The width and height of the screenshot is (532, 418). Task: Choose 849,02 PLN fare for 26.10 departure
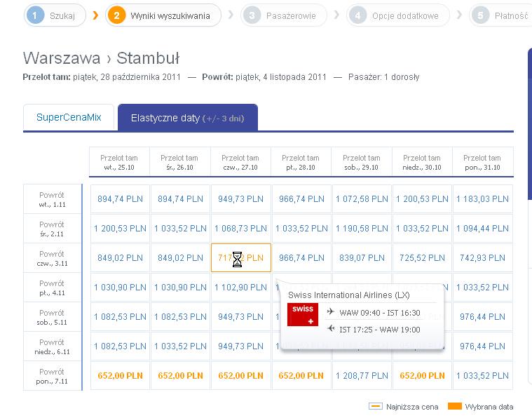point(181,257)
